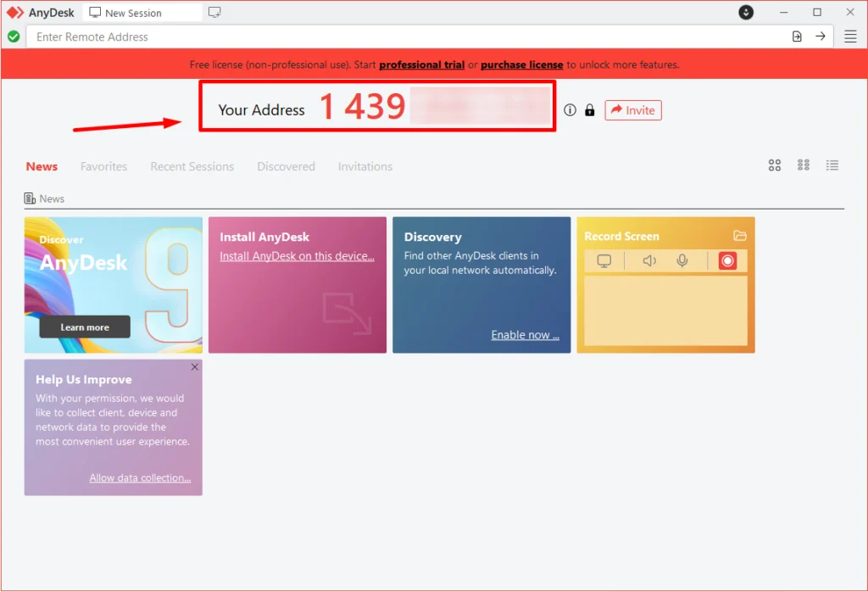Open the Recent Sessions tab
The image size is (868, 592).
pos(192,166)
